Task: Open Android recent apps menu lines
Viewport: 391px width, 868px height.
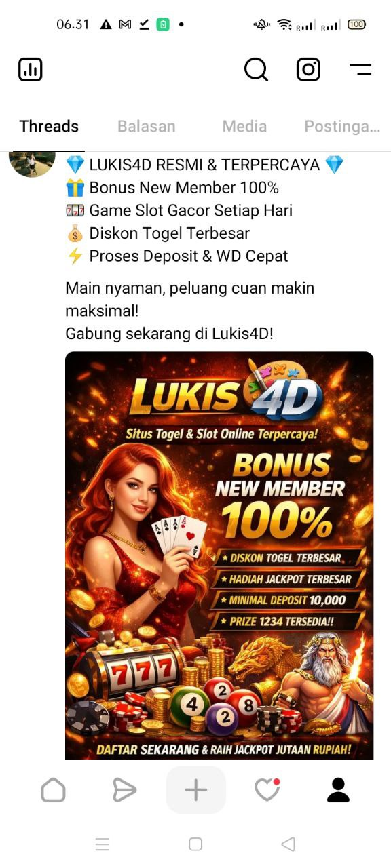Action: 103,844
